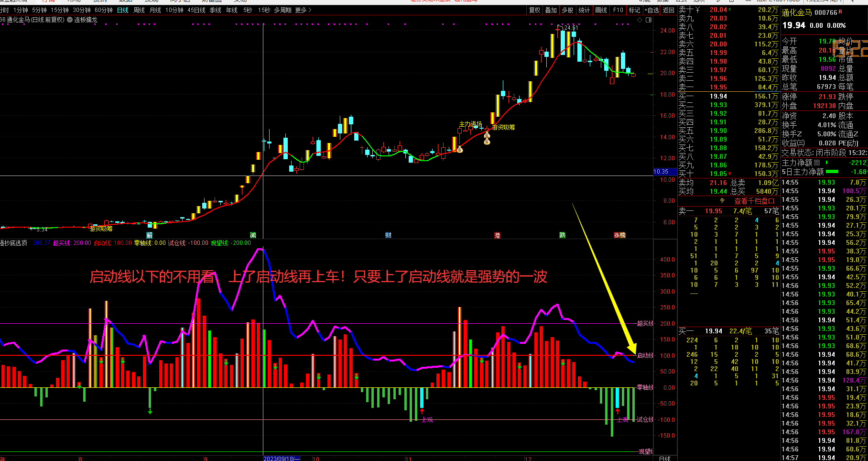Viewport: 868px width, 461px height.
Task: Click the 主力进场 signal label on chart
Action: point(470,124)
